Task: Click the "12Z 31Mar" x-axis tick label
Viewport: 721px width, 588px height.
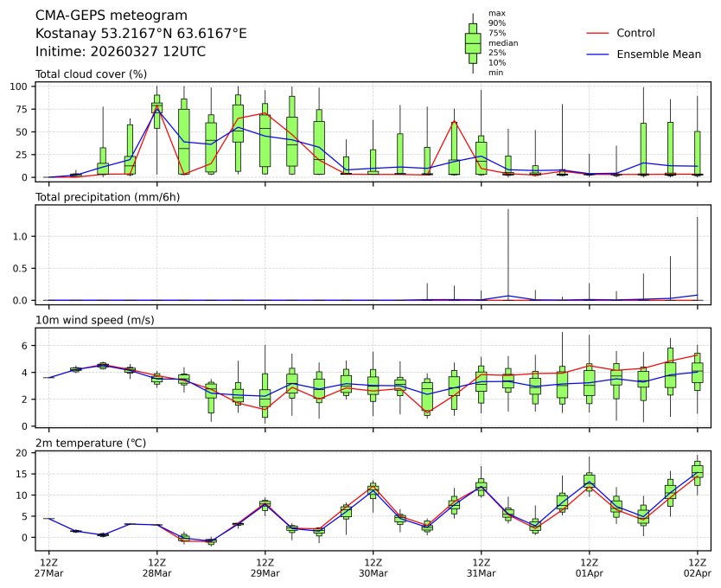Action: pyautogui.click(x=481, y=567)
